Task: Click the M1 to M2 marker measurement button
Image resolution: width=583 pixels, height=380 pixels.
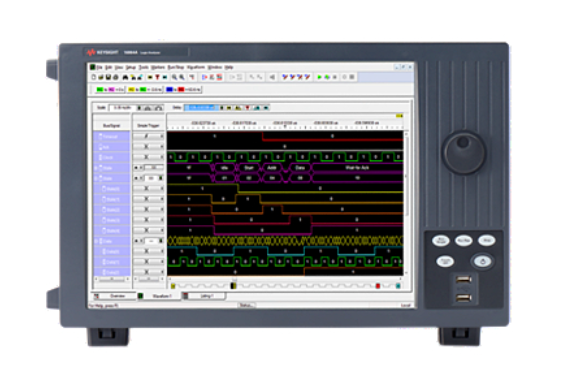Action: tap(110, 90)
